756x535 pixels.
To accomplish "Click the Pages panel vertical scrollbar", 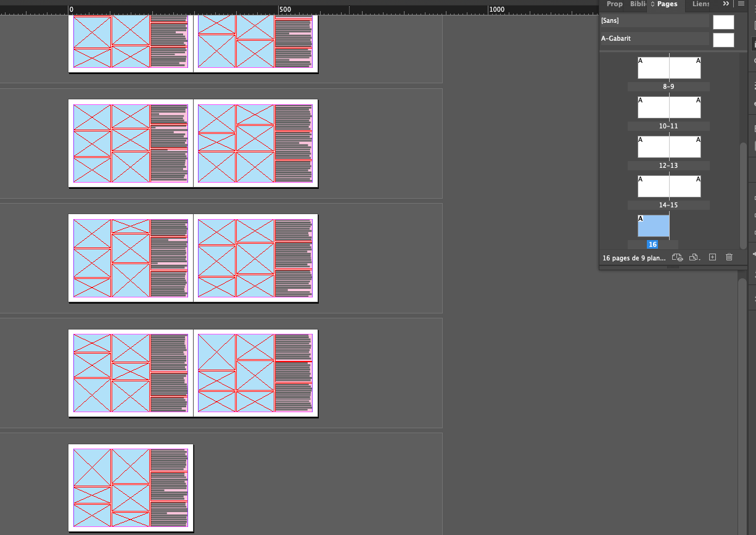I will [743, 191].
